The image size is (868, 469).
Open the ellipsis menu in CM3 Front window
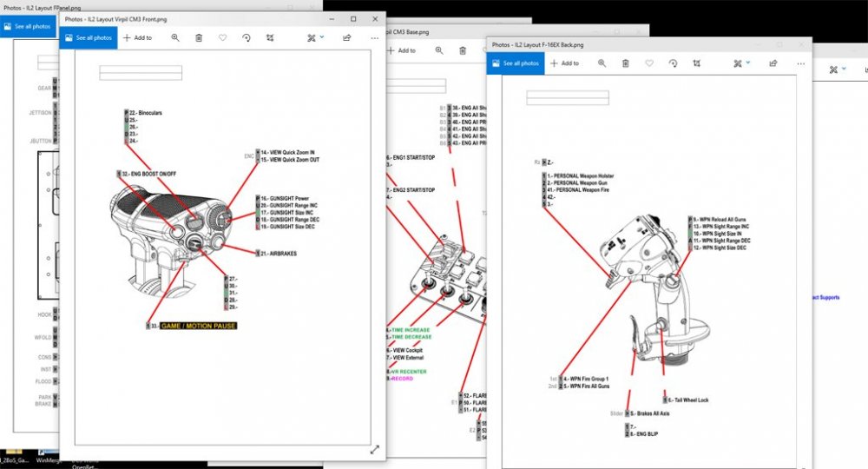(373, 38)
